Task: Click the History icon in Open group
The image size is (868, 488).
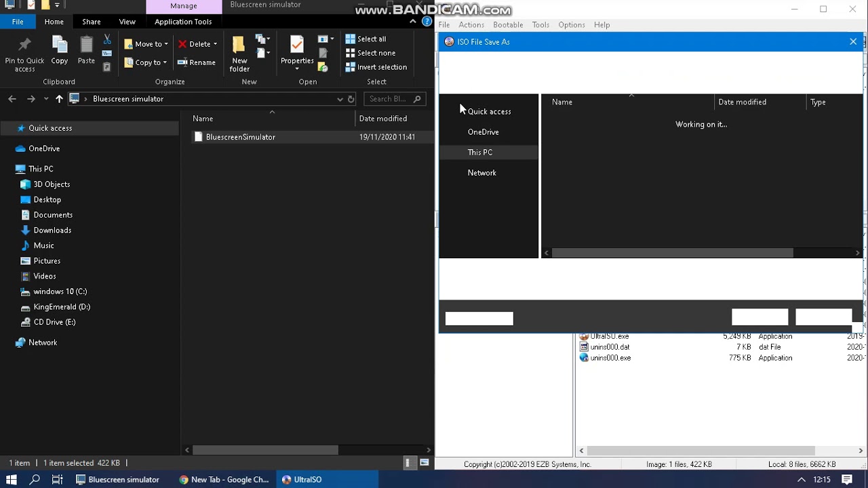Action: click(x=323, y=67)
